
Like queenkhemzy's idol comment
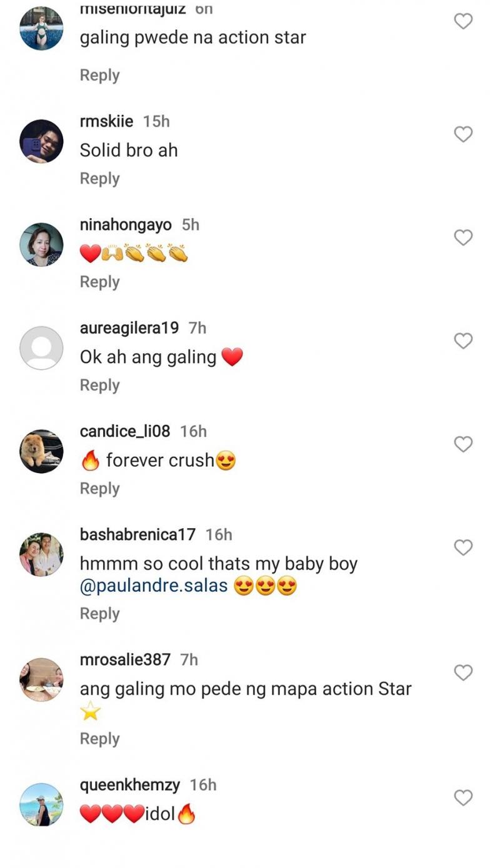[x=463, y=797]
